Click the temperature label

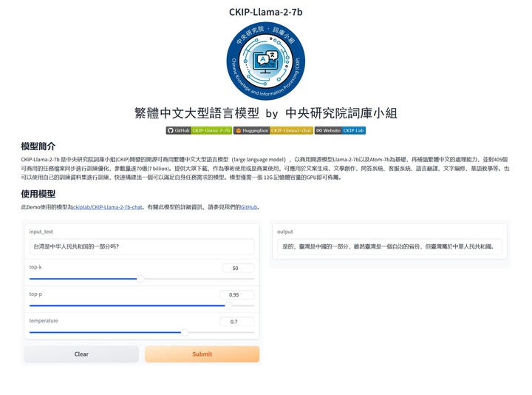[44, 320]
